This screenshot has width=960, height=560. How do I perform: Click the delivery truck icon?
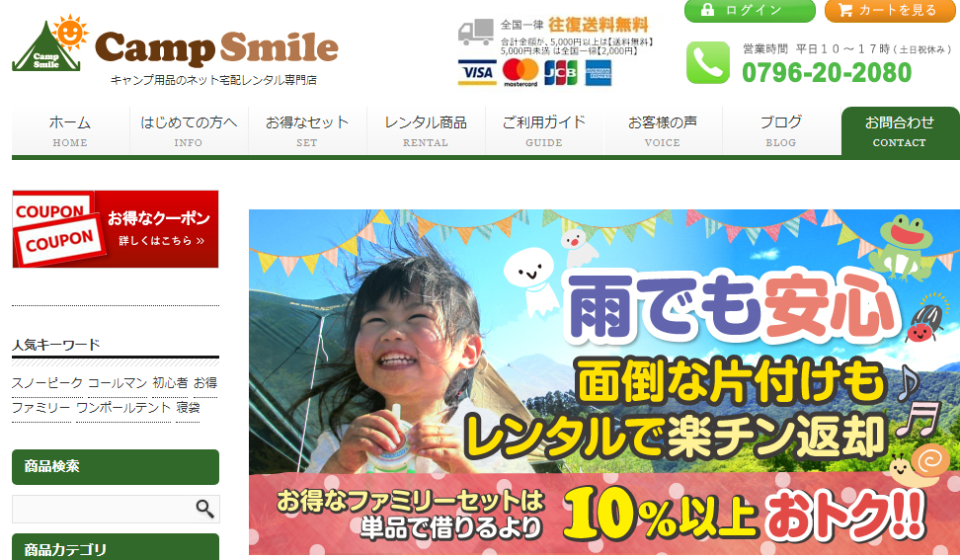click(476, 32)
